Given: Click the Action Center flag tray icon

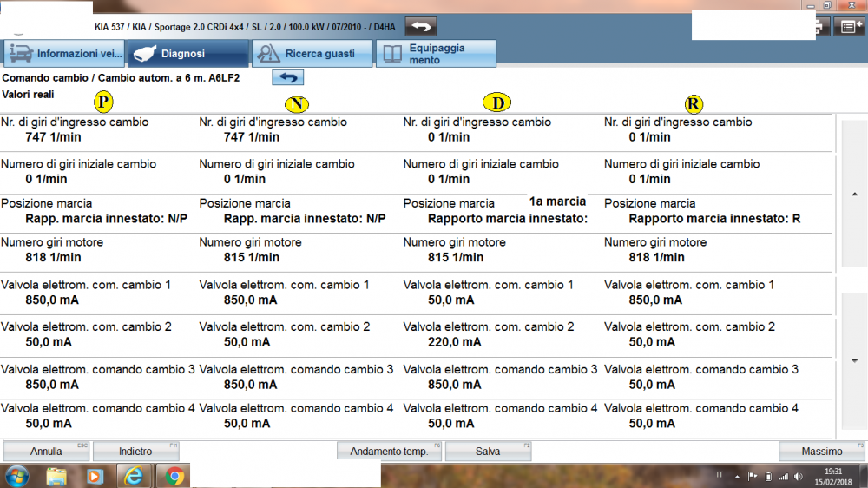Looking at the screenshot, I should [x=753, y=477].
